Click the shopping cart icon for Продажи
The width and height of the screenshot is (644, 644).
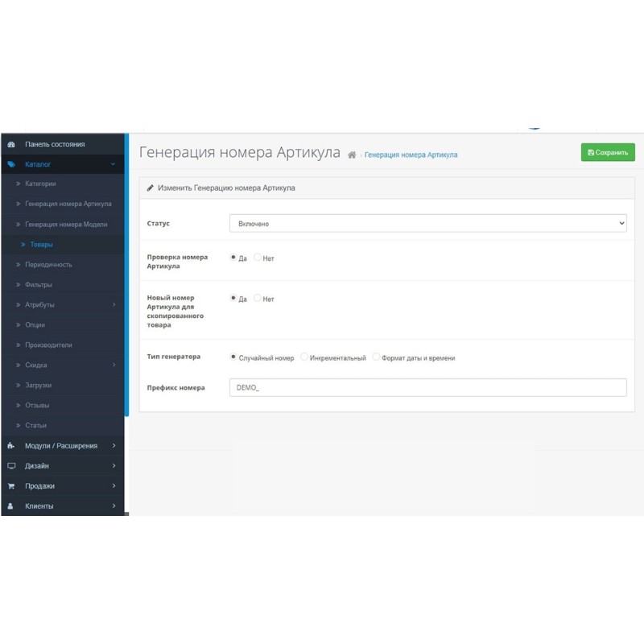10,485
